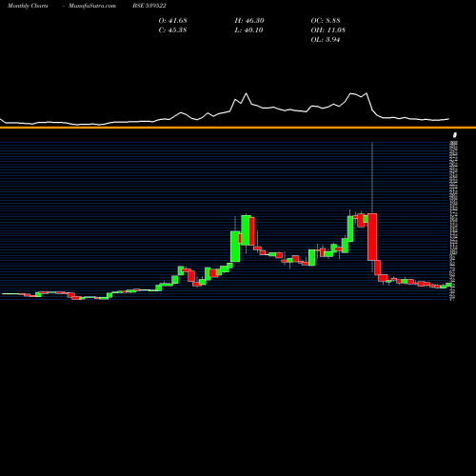This screenshot has width=476, height=476.
Task: Click the 'OL: 3.94' value
Action: pyautogui.click(x=326, y=40)
